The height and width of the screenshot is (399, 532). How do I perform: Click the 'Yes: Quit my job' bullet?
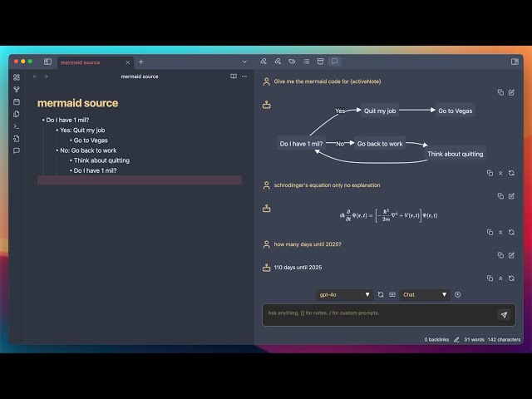tap(82, 130)
